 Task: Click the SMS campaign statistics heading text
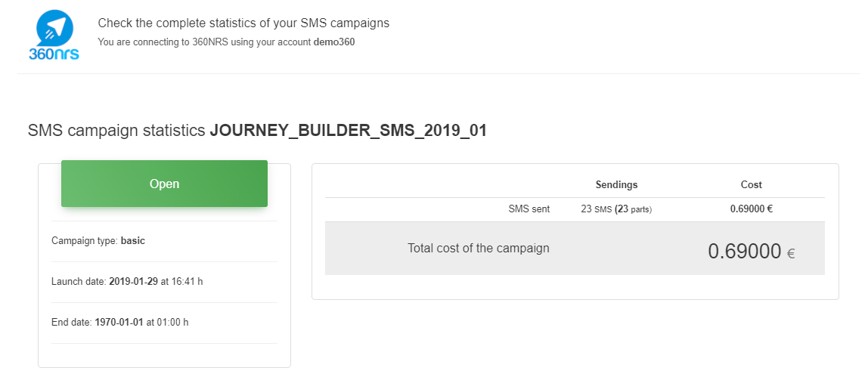[117, 131]
